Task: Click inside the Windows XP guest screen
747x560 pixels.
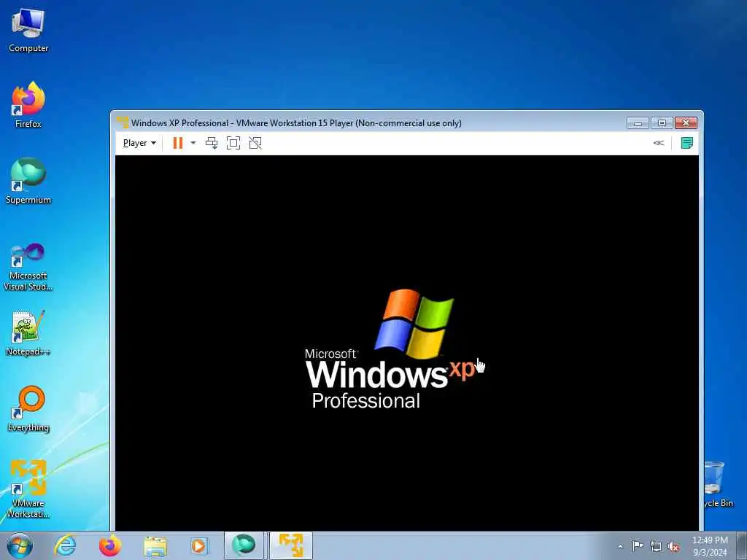Action: point(407,343)
